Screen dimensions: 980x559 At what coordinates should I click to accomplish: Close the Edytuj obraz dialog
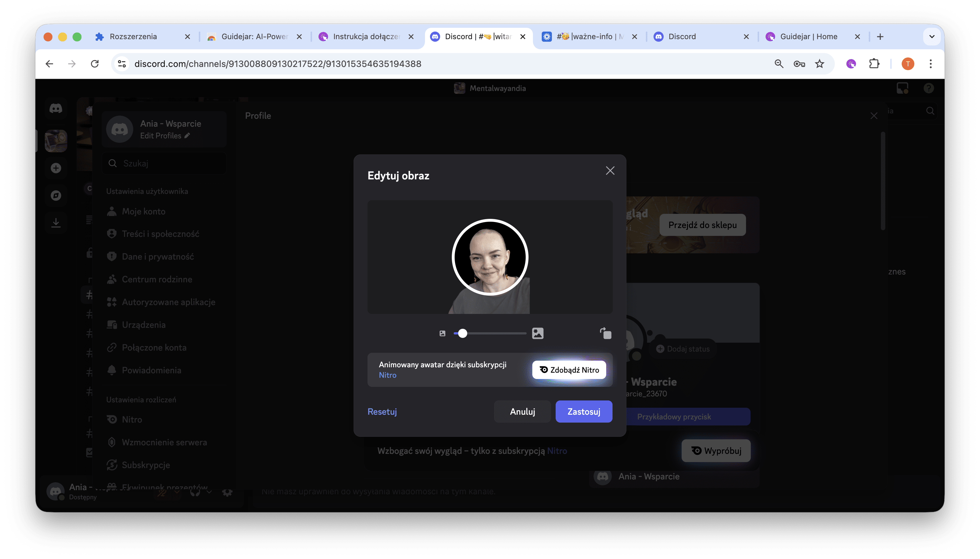pos(610,171)
